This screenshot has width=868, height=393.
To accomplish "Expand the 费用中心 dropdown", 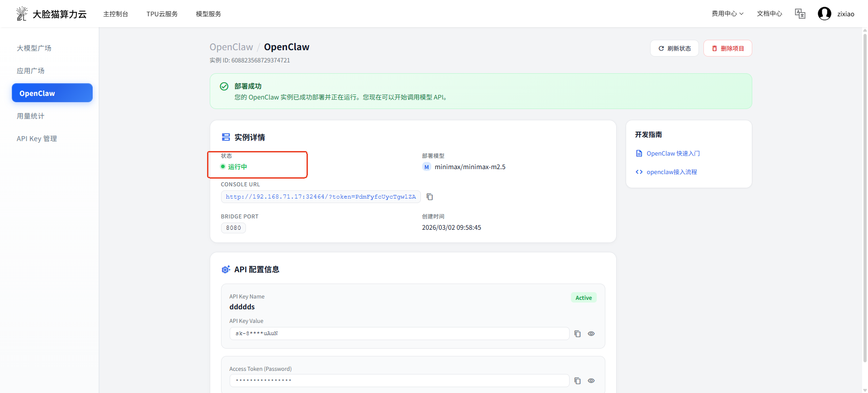I will coord(727,14).
